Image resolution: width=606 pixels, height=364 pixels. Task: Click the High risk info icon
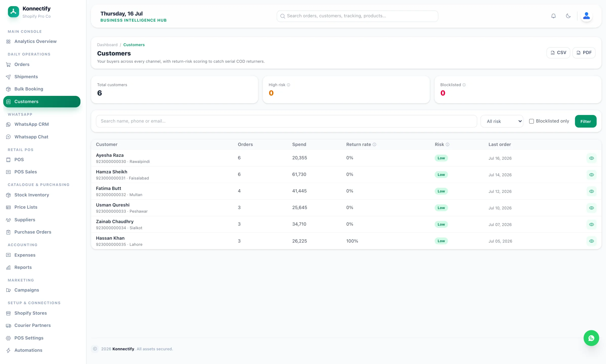point(288,85)
